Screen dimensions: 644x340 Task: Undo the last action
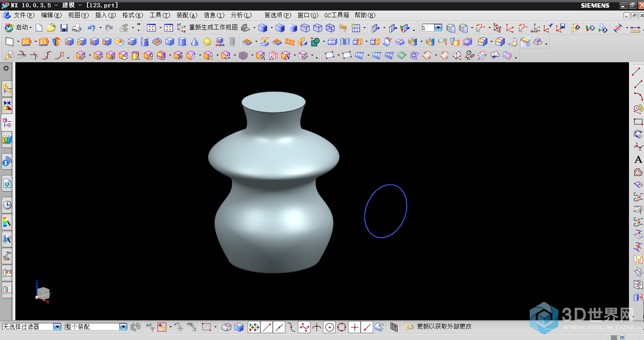click(91, 27)
